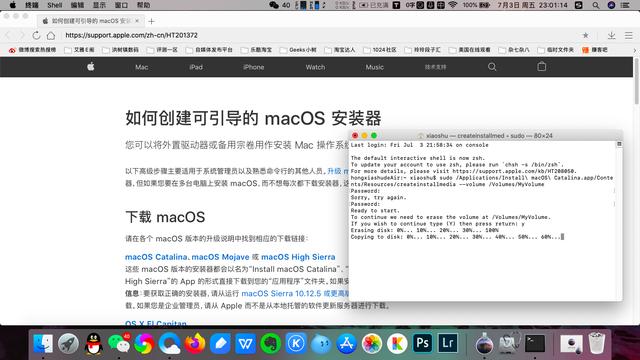This screenshot has height=360, width=640.
Task: Open the 1024社区 bookmarks folder
Action: point(380,50)
